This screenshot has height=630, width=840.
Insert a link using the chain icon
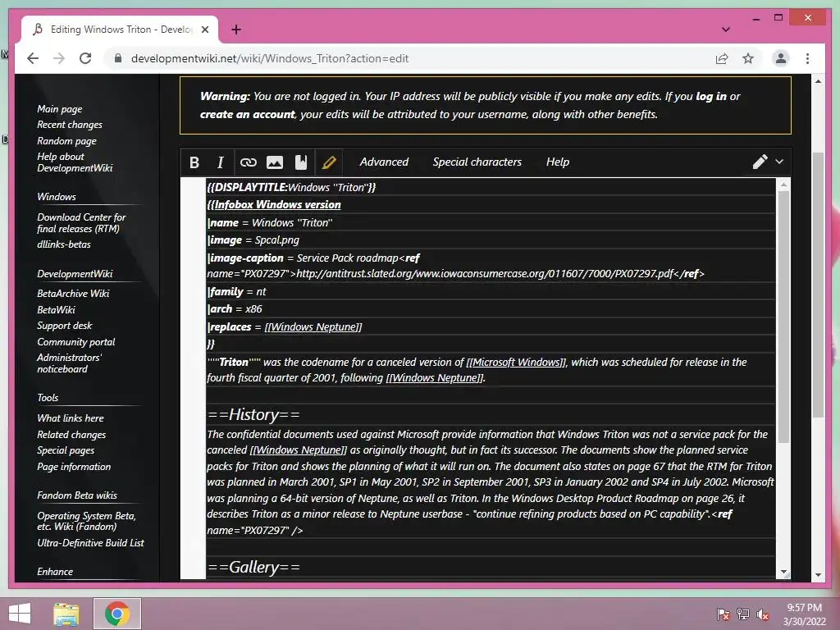pyautogui.click(x=248, y=162)
